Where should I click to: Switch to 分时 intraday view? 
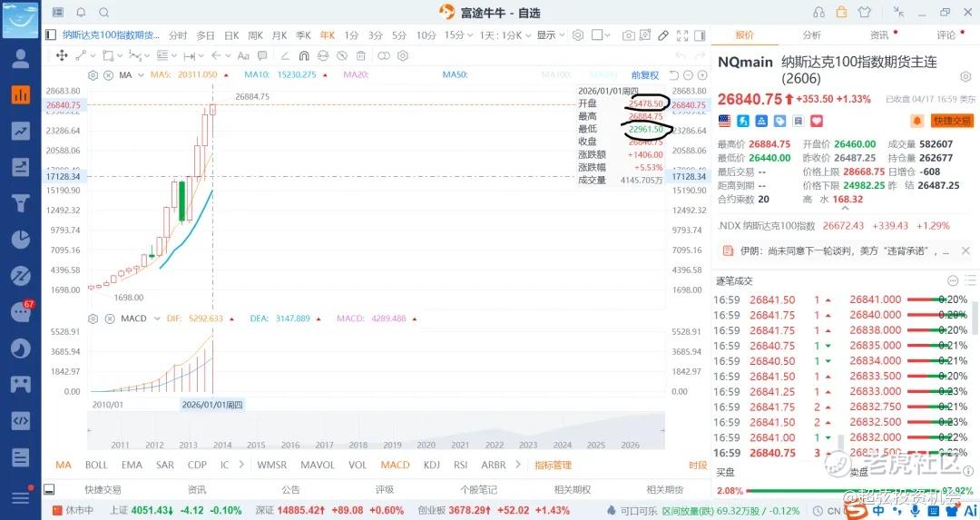click(178, 35)
